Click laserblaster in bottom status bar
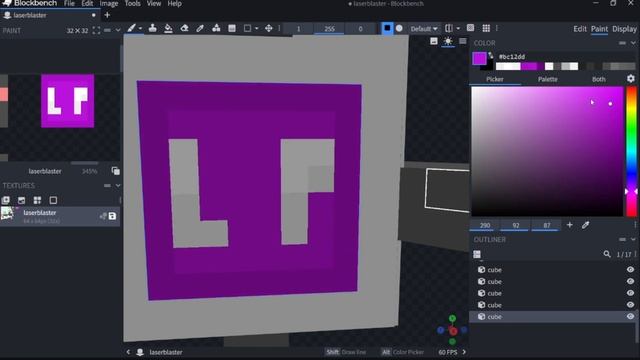 pos(166,352)
